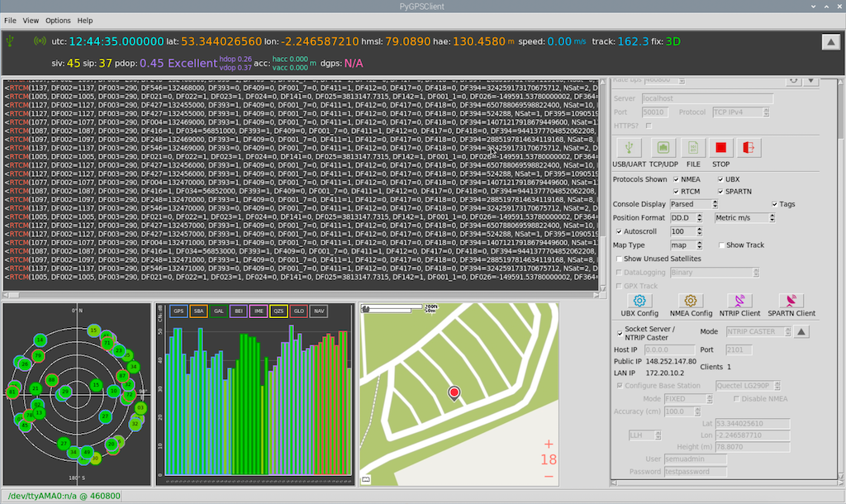The width and height of the screenshot is (846, 504).
Task: Click satellite 88 in the sky view
Action: 52,380
